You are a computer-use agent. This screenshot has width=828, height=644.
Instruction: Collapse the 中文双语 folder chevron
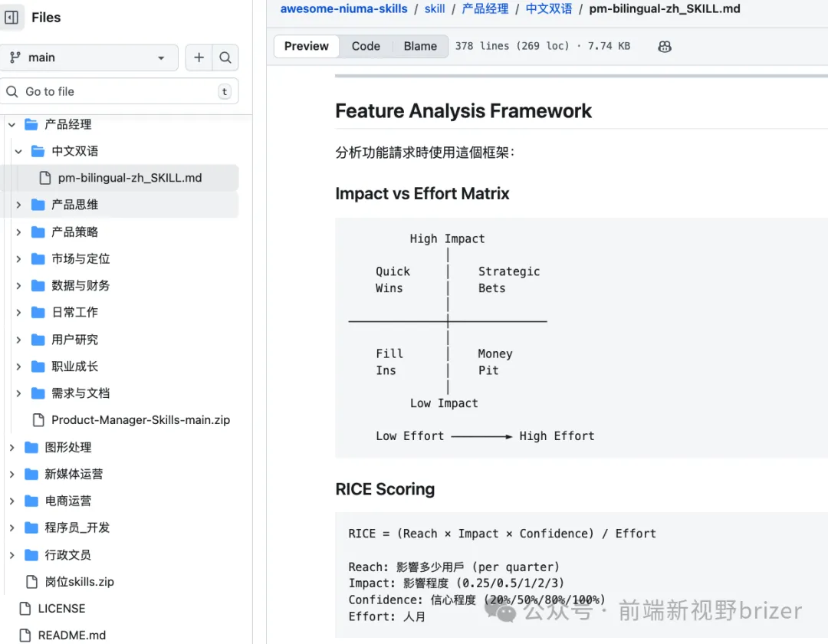tap(18, 151)
